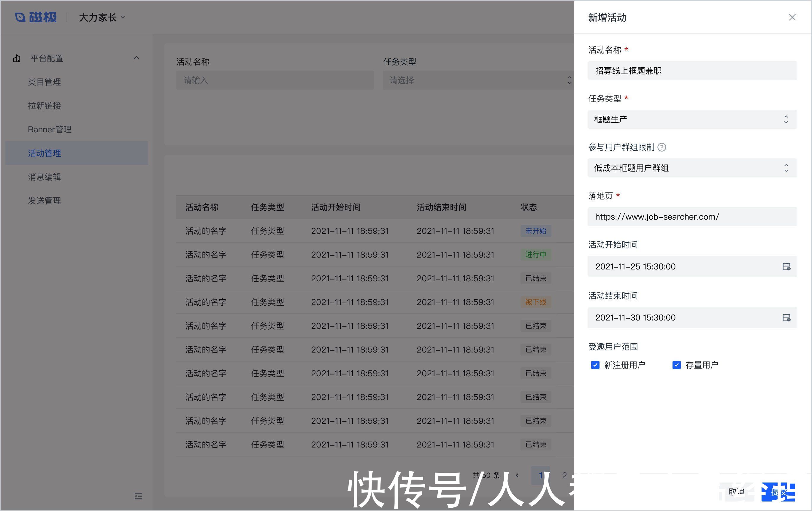812x511 pixels.
Task: Click the 共 50 条 total count text
Action: 486,475
